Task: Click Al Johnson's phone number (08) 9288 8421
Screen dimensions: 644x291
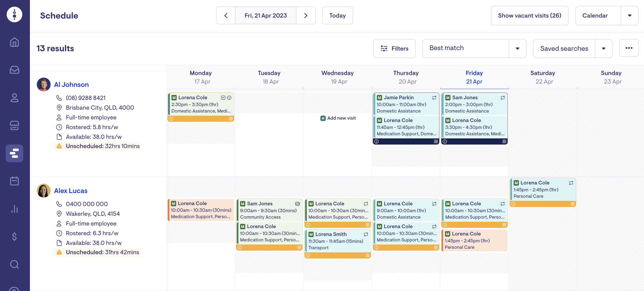Action: click(x=85, y=98)
